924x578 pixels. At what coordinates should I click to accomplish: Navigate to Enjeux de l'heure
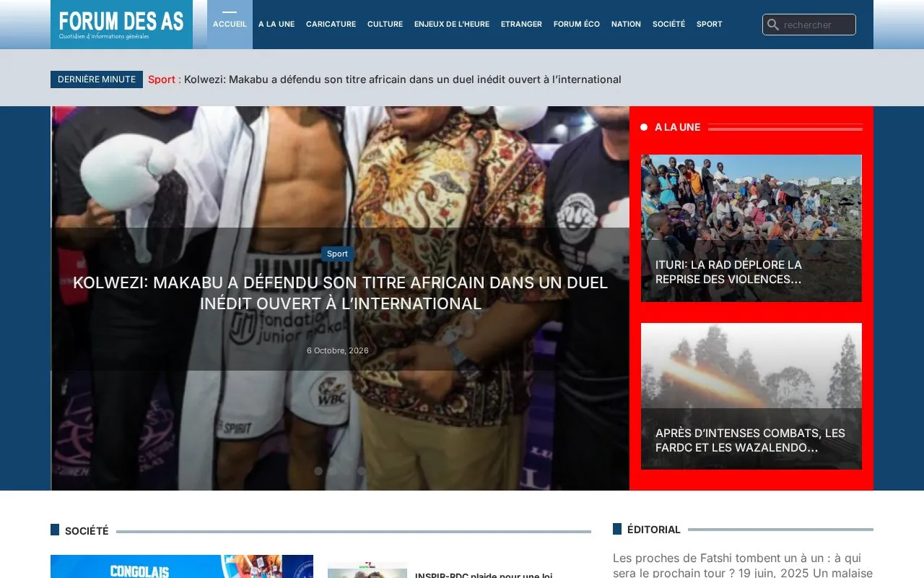452,25
